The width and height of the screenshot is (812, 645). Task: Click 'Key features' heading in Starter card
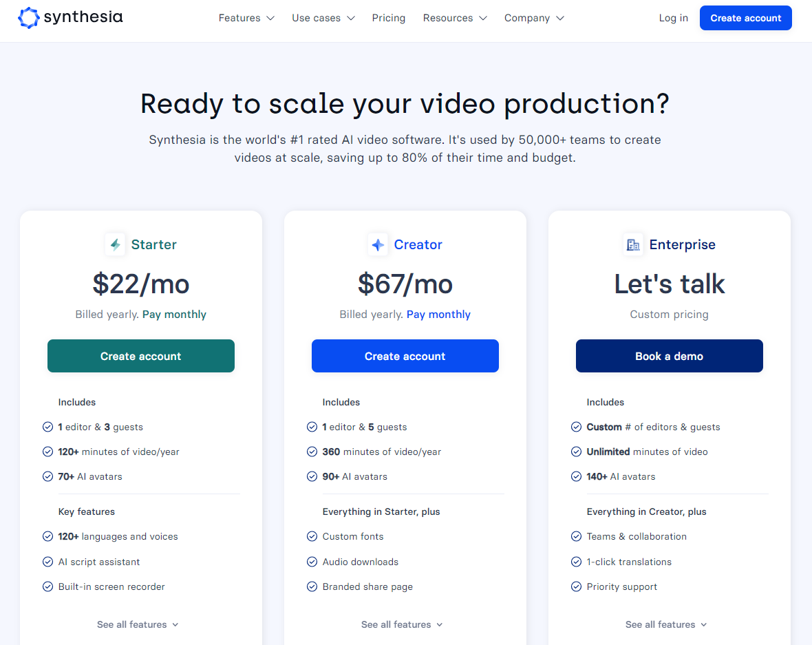pos(87,512)
